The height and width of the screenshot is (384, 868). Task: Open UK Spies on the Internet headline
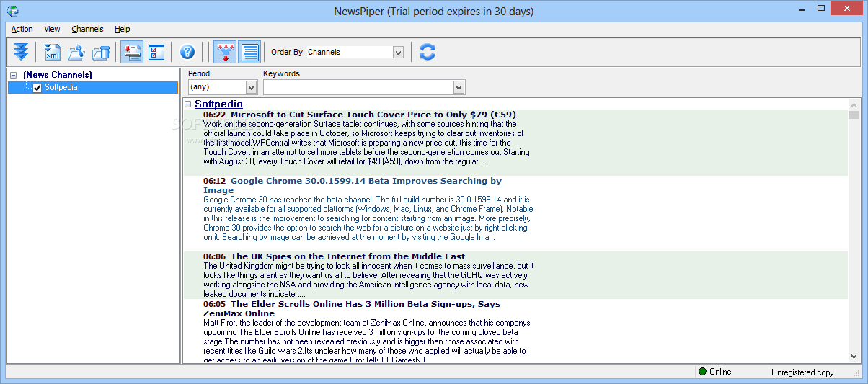pos(347,256)
